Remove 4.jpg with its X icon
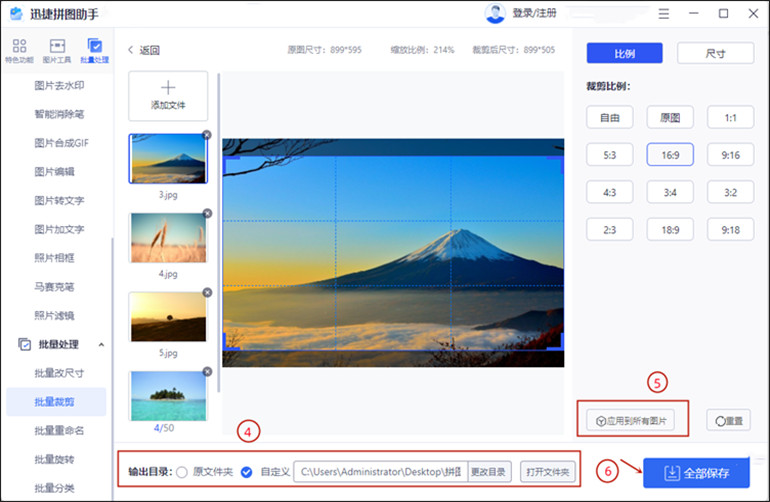The height and width of the screenshot is (502, 770). coord(207,213)
